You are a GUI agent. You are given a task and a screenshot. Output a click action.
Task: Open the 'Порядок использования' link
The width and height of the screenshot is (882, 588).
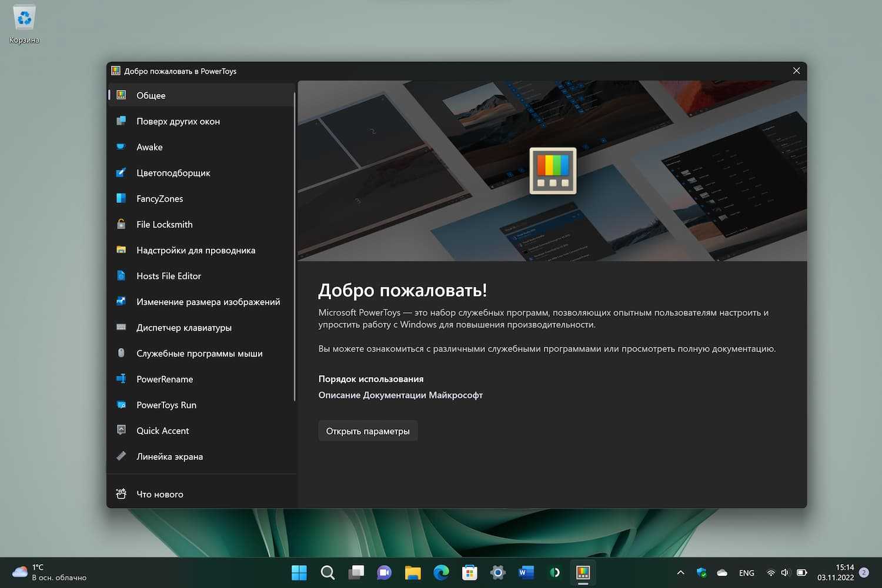(x=370, y=379)
